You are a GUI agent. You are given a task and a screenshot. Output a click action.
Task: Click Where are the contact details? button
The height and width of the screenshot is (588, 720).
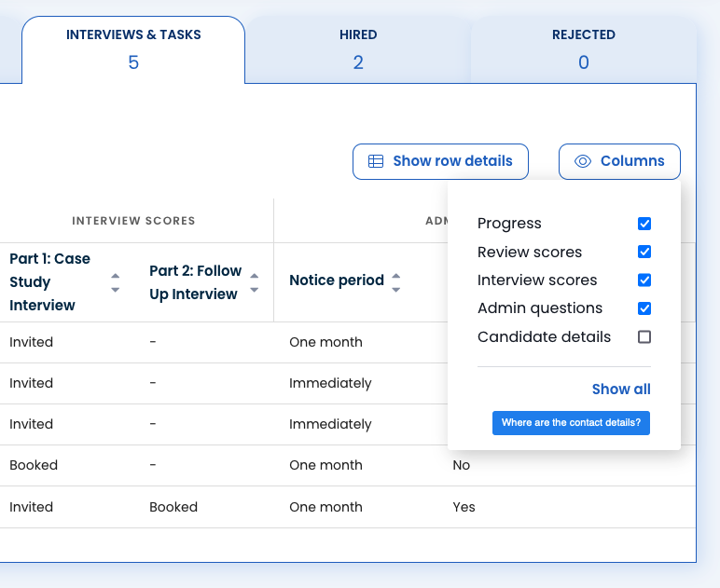pyautogui.click(x=571, y=423)
